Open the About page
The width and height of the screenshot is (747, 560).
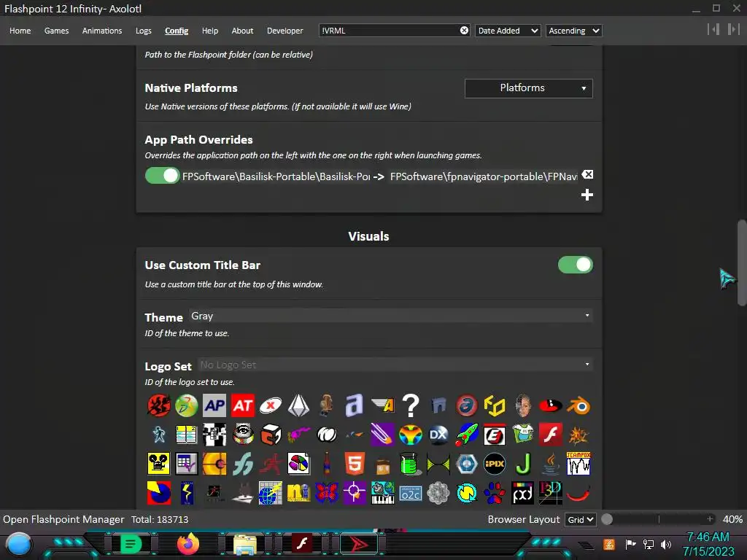tap(242, 31)
